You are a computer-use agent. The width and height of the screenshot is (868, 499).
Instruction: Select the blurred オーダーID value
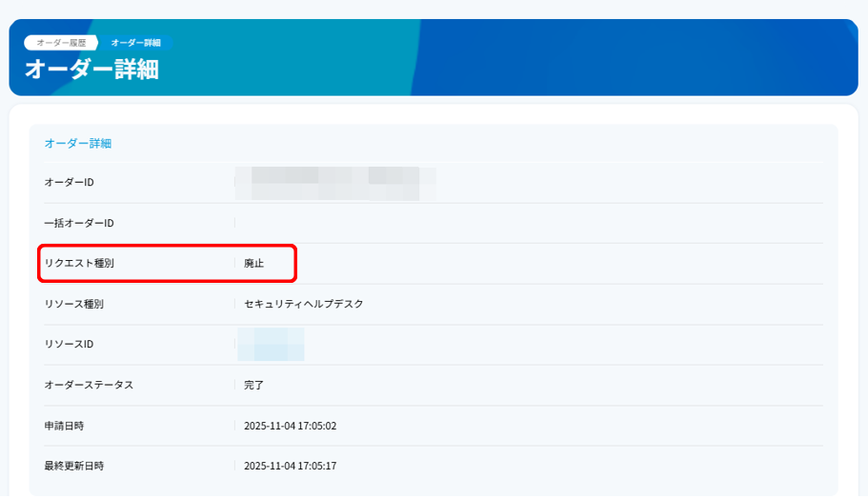click(335, 183)
